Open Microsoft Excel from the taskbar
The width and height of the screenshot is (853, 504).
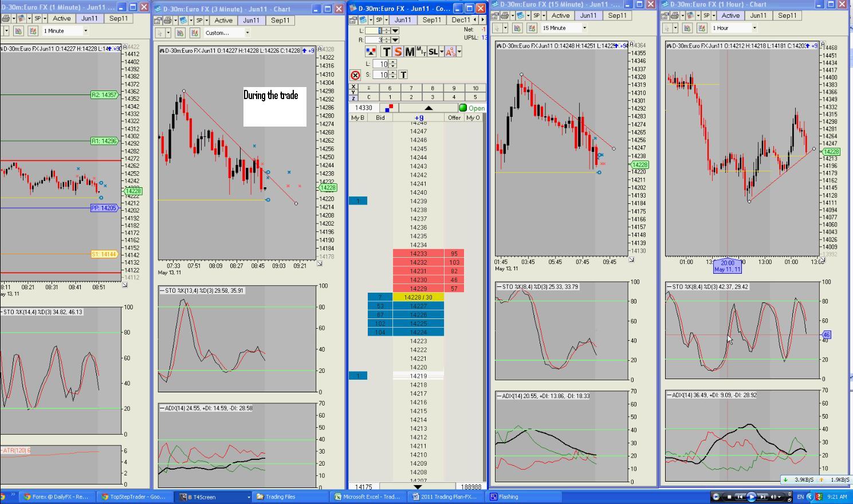click(368, 497)
